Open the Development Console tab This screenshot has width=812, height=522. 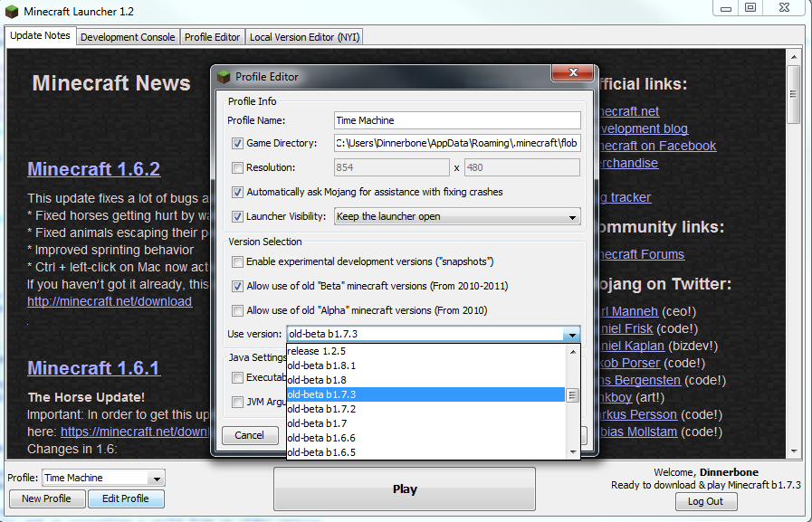(128, 37)
